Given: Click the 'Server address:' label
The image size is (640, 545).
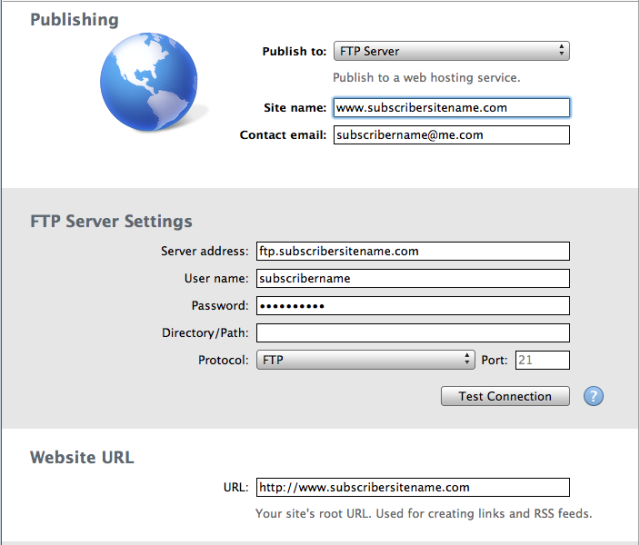Looking at the screenshot, I should pos(204,251).
